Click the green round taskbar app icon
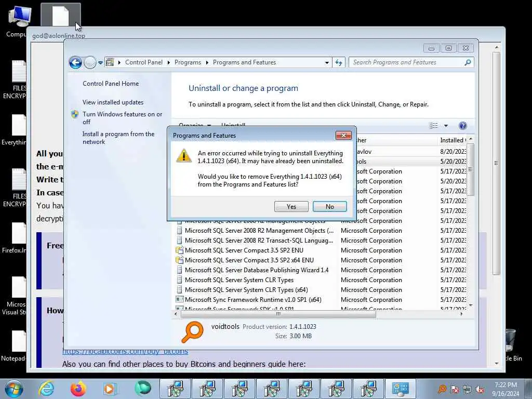Screen dimensions: 532x399 click(142, 389)
